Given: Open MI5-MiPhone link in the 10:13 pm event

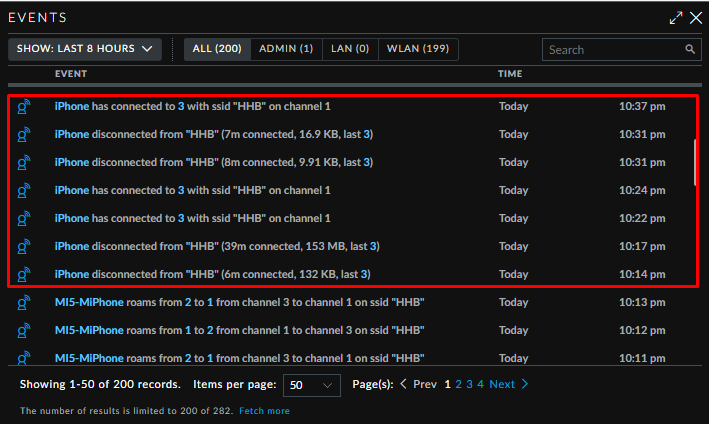Looking at the screenshot, I should point(89,302).
